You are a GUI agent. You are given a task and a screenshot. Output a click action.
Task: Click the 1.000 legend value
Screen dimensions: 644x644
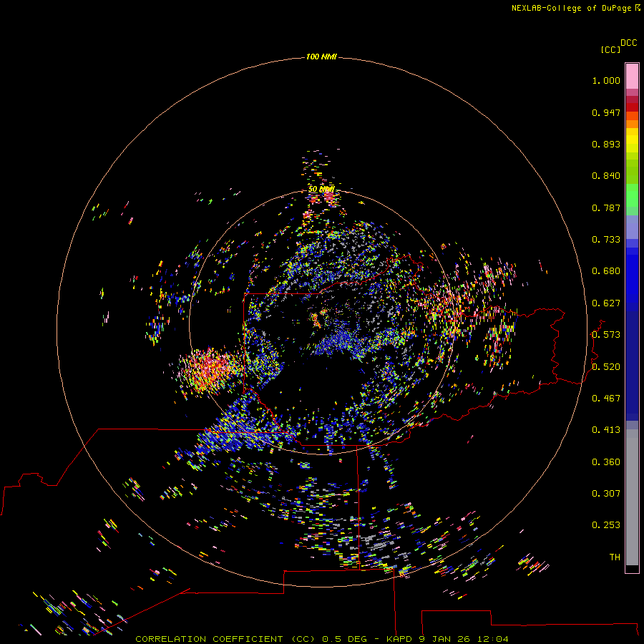[606, 80]
